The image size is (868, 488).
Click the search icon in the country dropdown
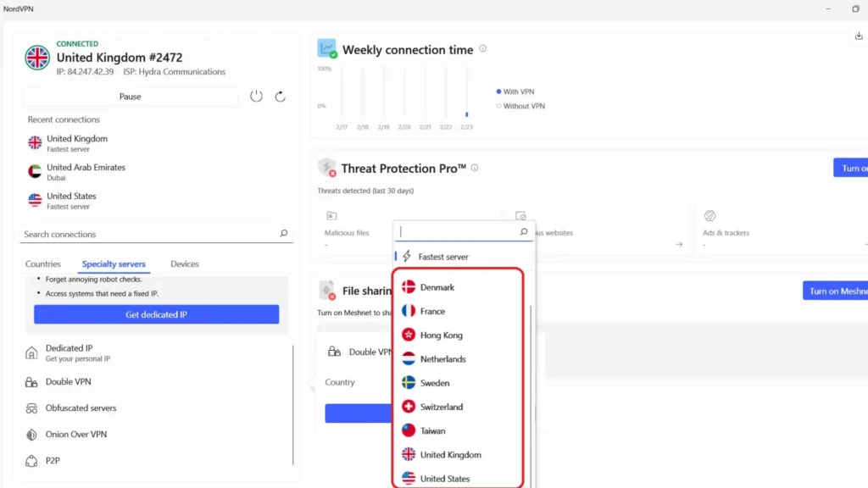(x=524, y=232)
